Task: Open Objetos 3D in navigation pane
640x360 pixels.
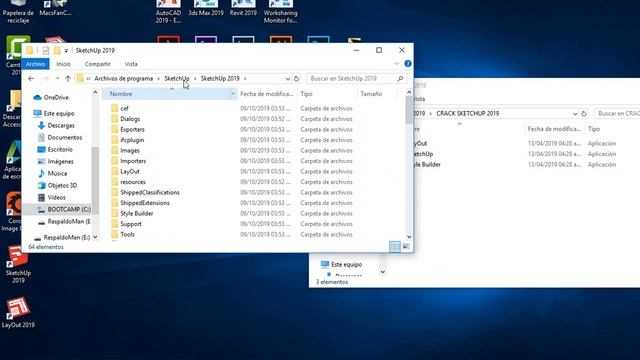Action: (62, 185)
